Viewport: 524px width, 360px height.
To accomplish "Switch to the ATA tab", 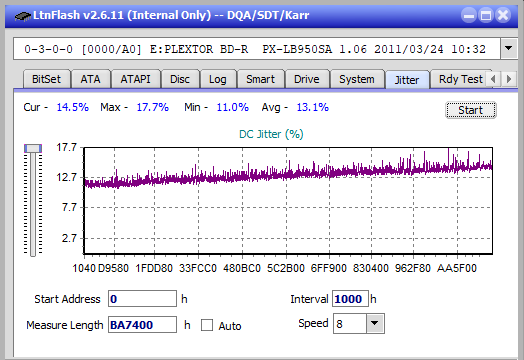I will click(91, 79).
